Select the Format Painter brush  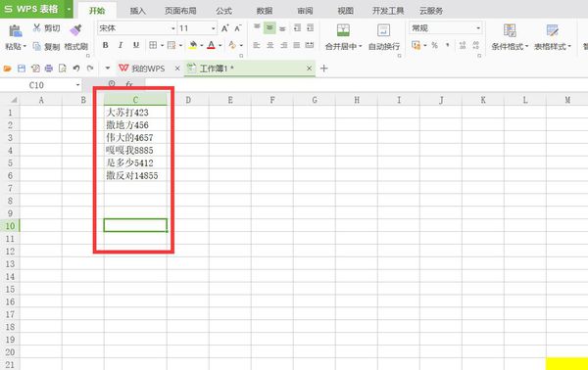75,30
